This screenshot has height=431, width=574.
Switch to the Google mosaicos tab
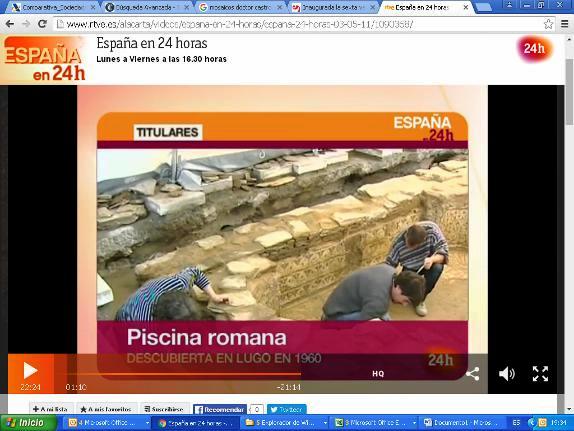click(x=241, y=7)
